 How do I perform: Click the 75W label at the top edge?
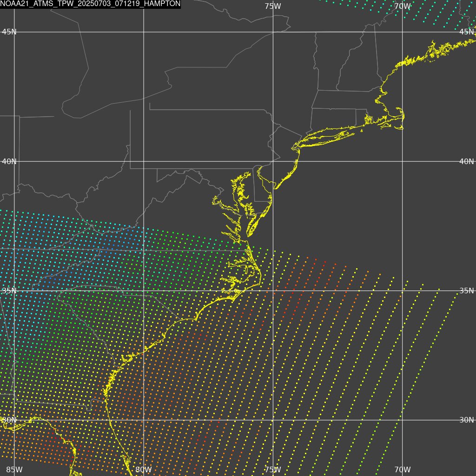272,7
